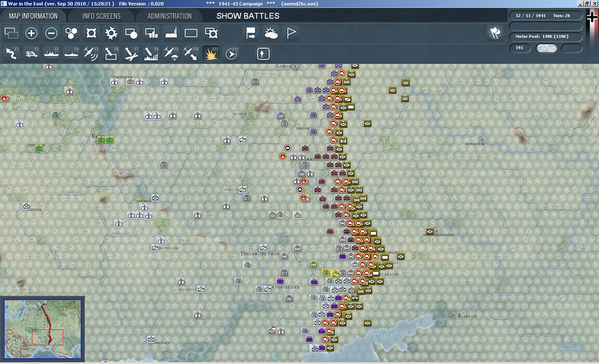Screen dimensions: 599x364
Task: Click the boxed up-arrow button
Action: click(263, 54)
